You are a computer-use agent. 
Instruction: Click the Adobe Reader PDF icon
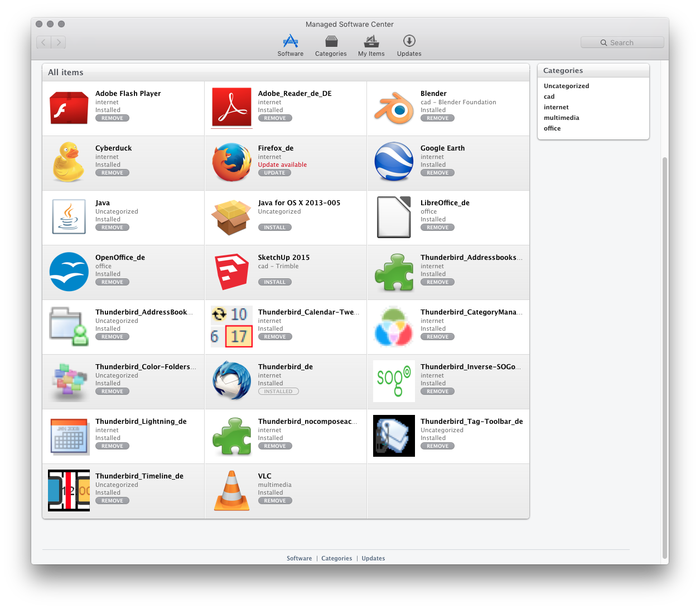pyautogui.click(x=231, y=108)
